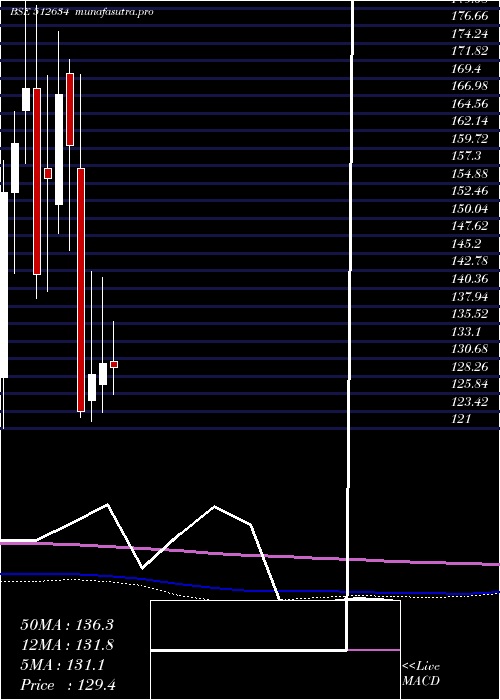Click the 50MA : 136.3 readout
The width and height of the screenshot is (500, 700).
point(67,625)
